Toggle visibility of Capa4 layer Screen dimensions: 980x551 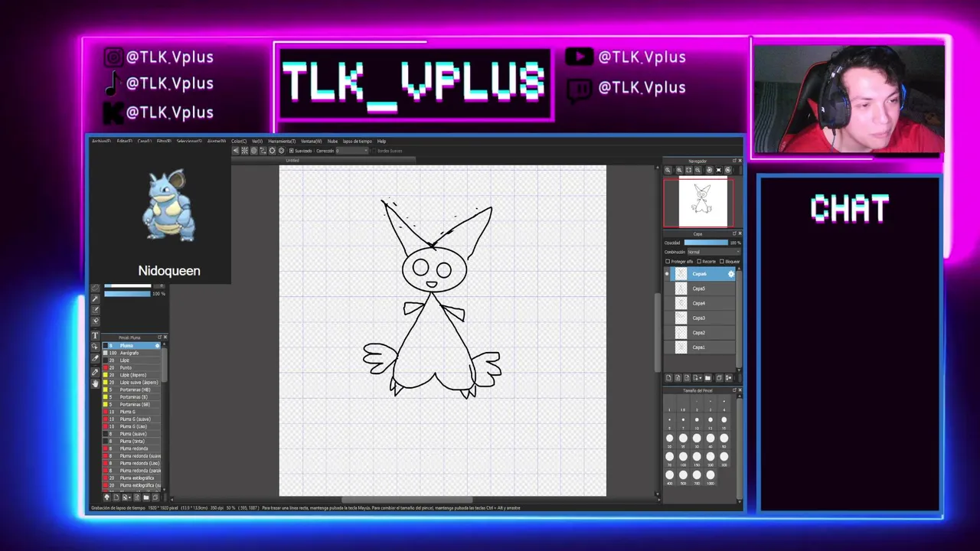tap(667, 303)
